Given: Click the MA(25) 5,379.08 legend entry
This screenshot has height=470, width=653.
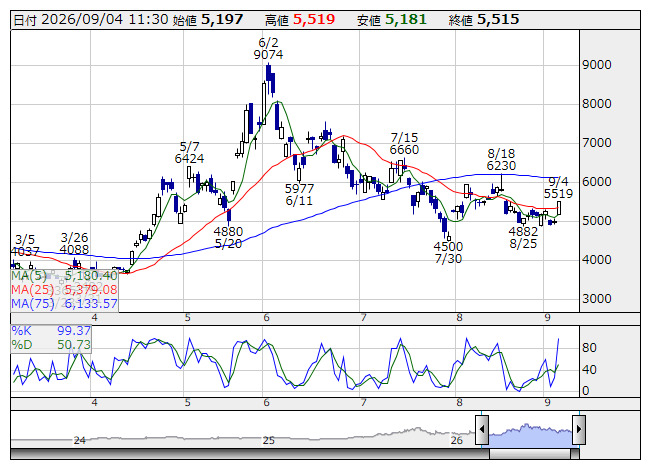Looking at the screenshot, I should point(64,290).
